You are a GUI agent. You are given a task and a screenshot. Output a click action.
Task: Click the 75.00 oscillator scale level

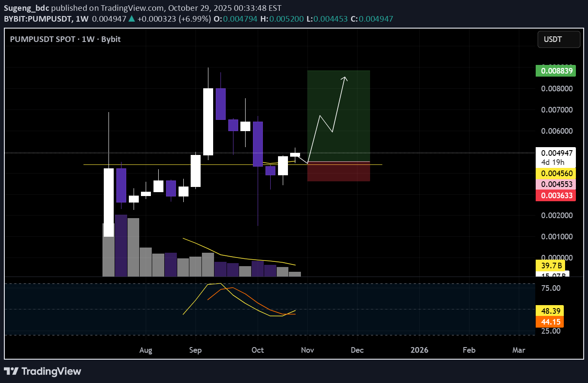pos(550,288)
